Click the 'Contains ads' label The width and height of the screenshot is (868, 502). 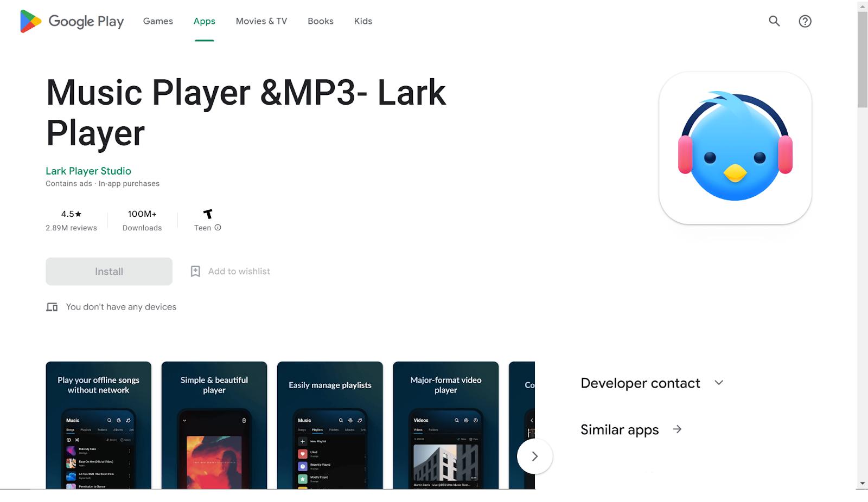[69, 184]
